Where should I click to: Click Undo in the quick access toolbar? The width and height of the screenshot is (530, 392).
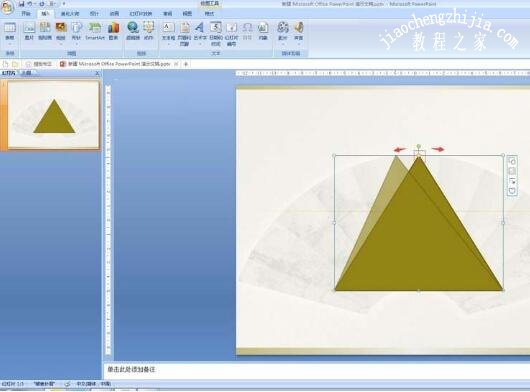tap(30, 4)
